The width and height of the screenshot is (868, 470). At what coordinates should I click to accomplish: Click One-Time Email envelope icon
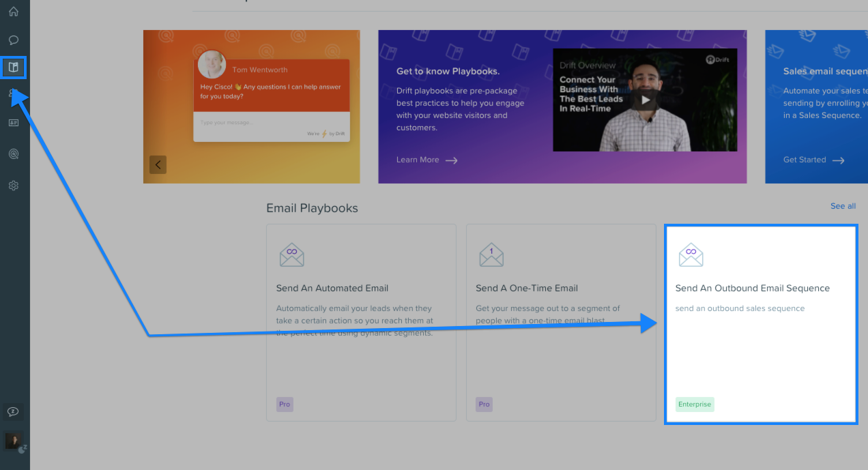(491, 254)
